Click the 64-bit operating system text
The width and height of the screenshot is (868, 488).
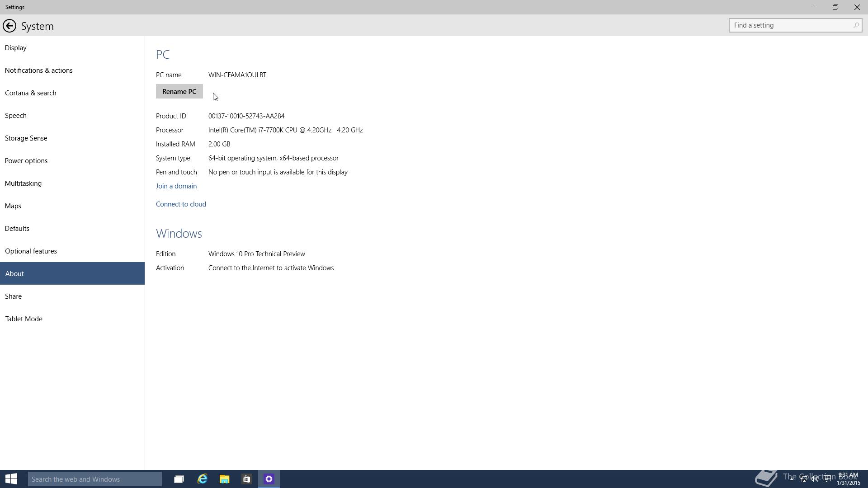[274, 158]
